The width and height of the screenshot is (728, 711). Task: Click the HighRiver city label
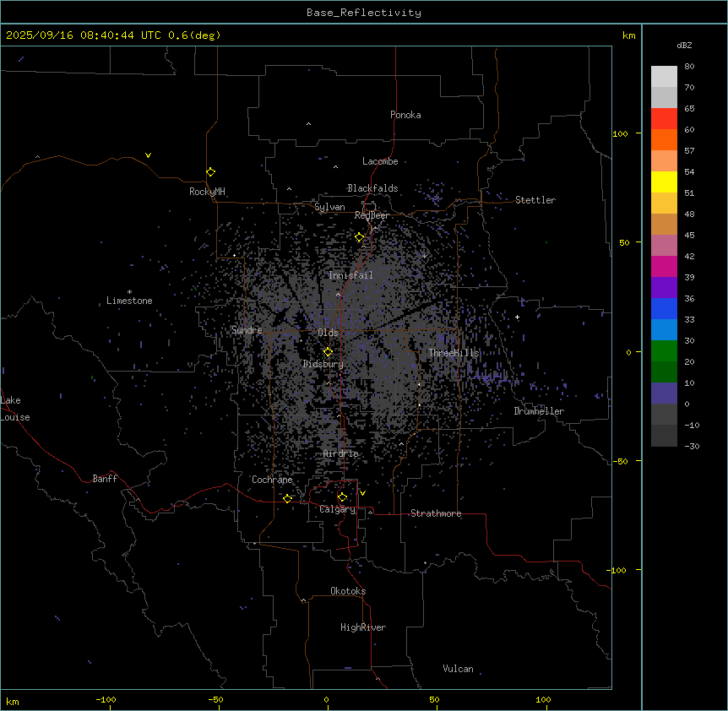pos(363,627)
